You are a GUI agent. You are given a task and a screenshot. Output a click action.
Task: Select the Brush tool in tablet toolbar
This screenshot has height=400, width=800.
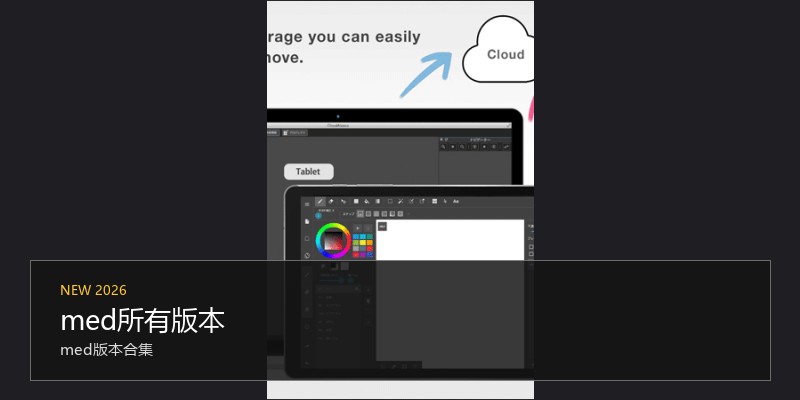click(320, 202)
